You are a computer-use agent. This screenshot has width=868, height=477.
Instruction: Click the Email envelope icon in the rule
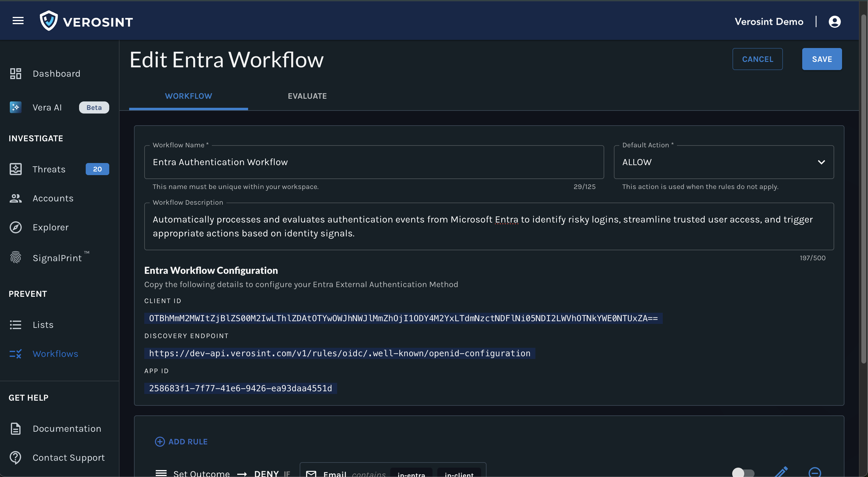point(311,474)
